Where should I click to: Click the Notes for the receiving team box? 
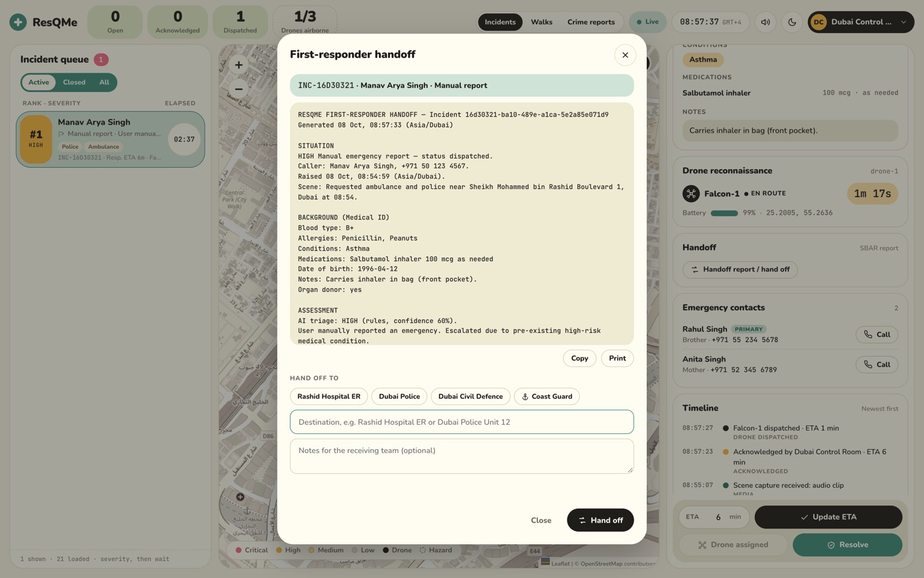(462, 456)
